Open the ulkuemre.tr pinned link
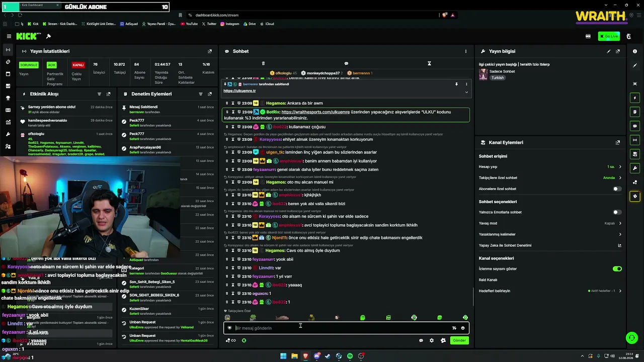644x362 pixels. point(239,91)
